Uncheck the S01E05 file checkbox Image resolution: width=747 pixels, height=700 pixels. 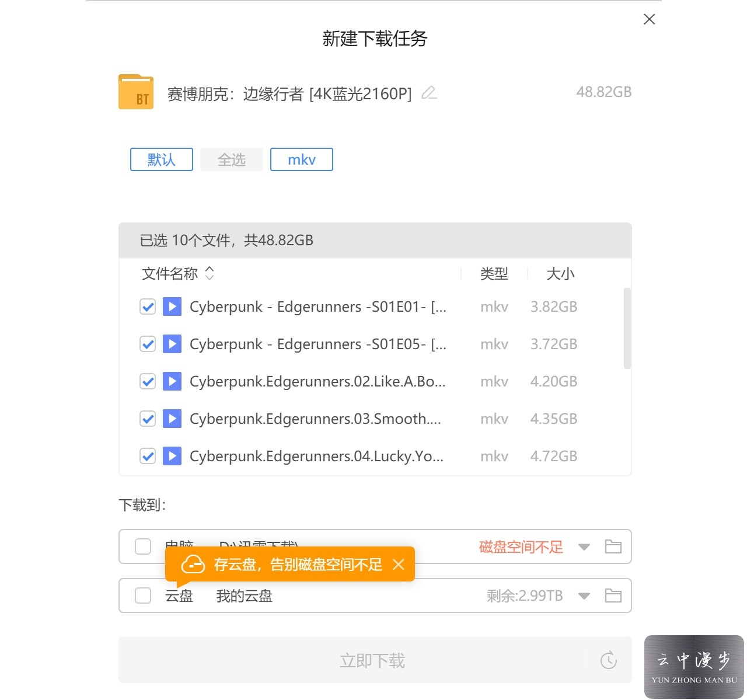(148, 344)
